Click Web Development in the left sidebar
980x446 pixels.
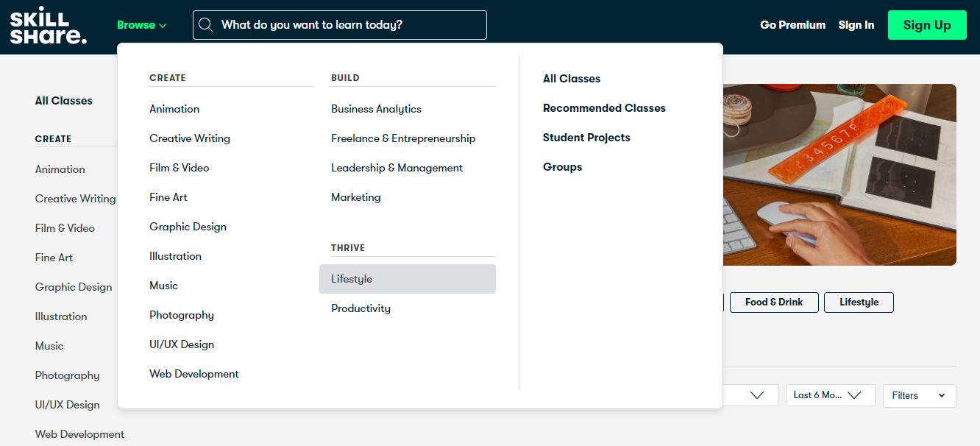(x=79, y=434)
